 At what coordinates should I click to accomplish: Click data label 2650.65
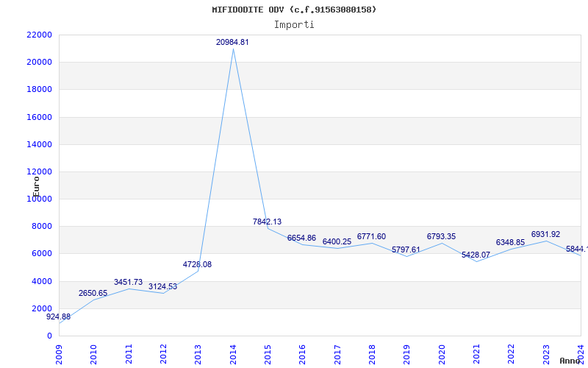[x=93, y=293]
